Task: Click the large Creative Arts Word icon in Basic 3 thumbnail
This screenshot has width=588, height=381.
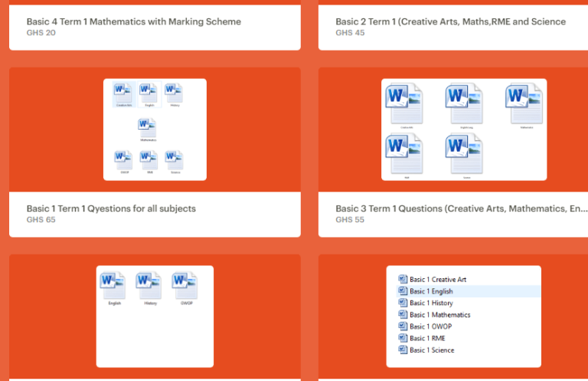Action: pos(404,106)
